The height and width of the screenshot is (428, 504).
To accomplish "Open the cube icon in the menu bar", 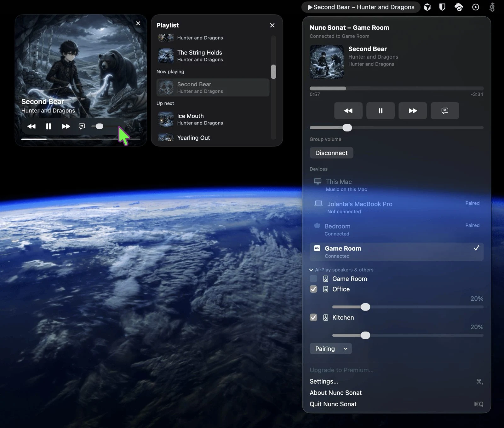I will pyautogui.click(x=427, y=7).
